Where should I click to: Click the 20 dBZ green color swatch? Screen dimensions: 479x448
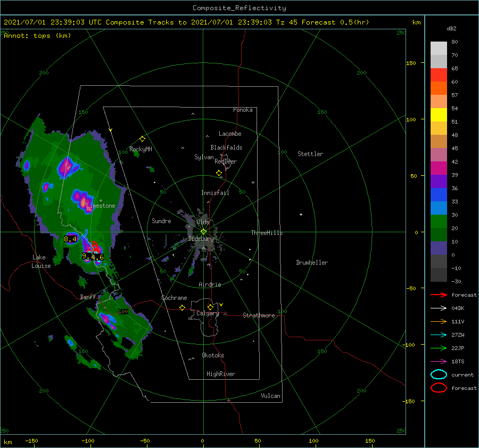coord(439,222)
